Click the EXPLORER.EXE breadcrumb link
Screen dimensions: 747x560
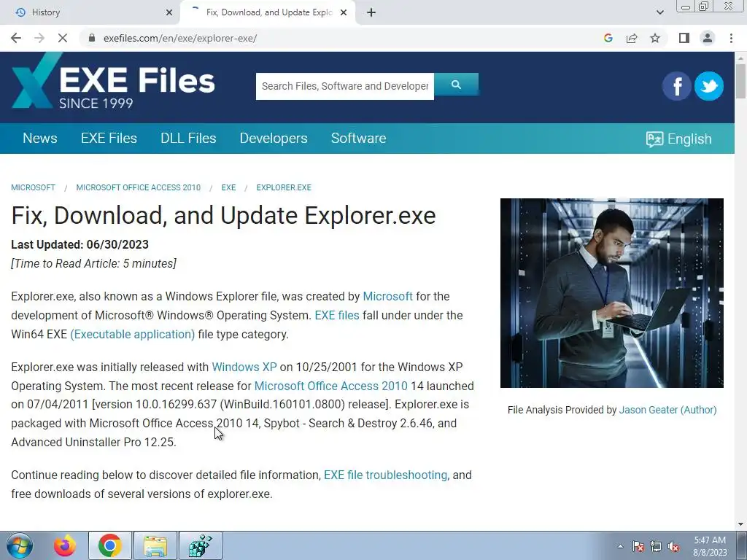tap(284, 187)
